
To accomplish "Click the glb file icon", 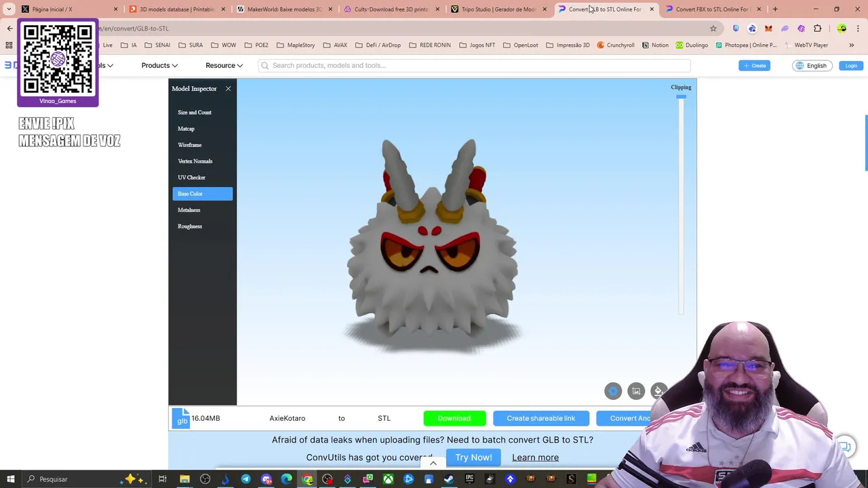I will pyautogui.click(x=182, y=418).
